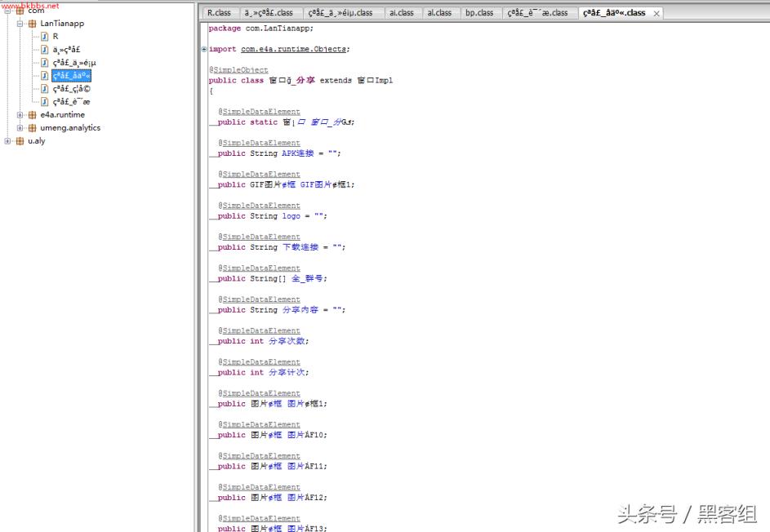Click the field name ending in F10
This screenshot has height=532, width=770.
(305, 436)
